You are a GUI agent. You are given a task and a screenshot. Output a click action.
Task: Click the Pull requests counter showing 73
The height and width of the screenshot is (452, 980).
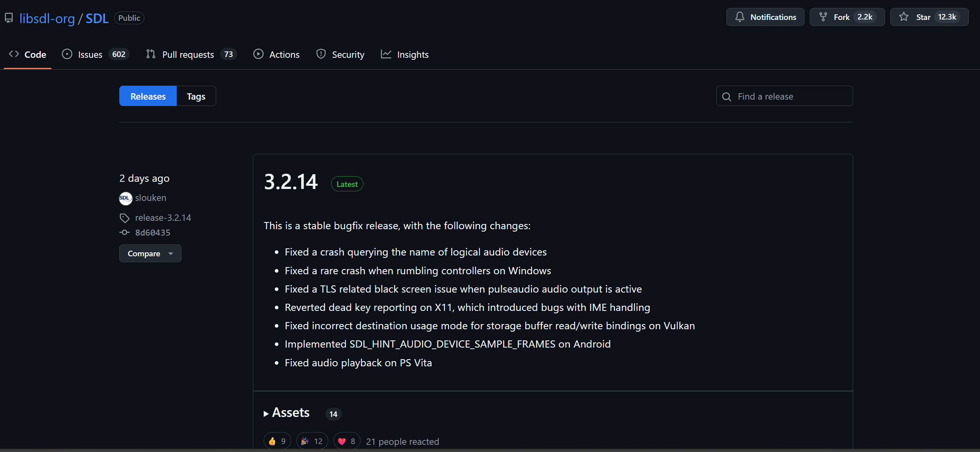click(229, 54)
